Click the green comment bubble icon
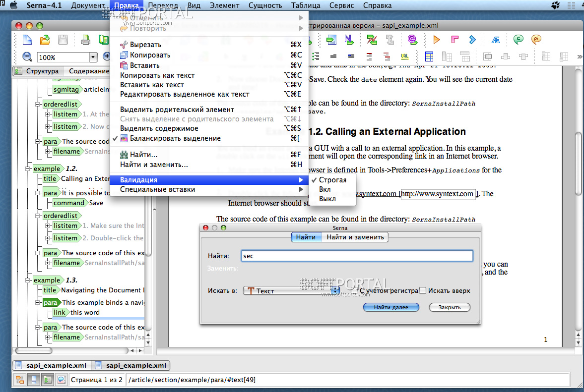The height and width of the screenshot is (392, 584). (x=518, y=40)
